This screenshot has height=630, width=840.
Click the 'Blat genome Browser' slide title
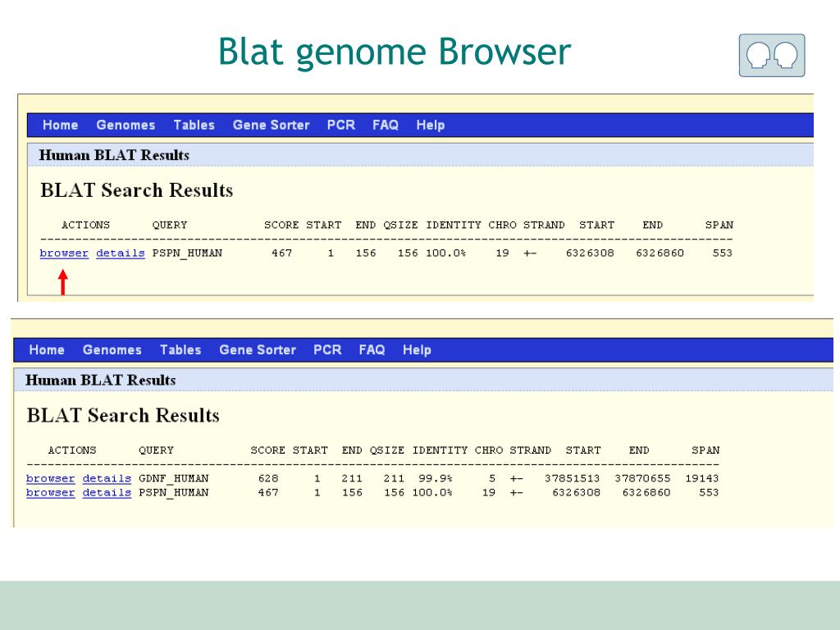click(x=395, y=52)
